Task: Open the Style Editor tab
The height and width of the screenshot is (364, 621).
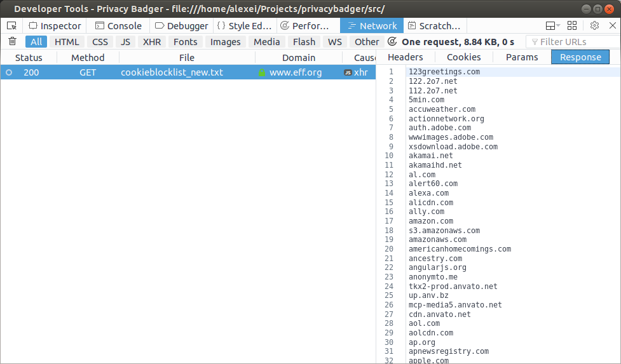Action: coord(245,25)
